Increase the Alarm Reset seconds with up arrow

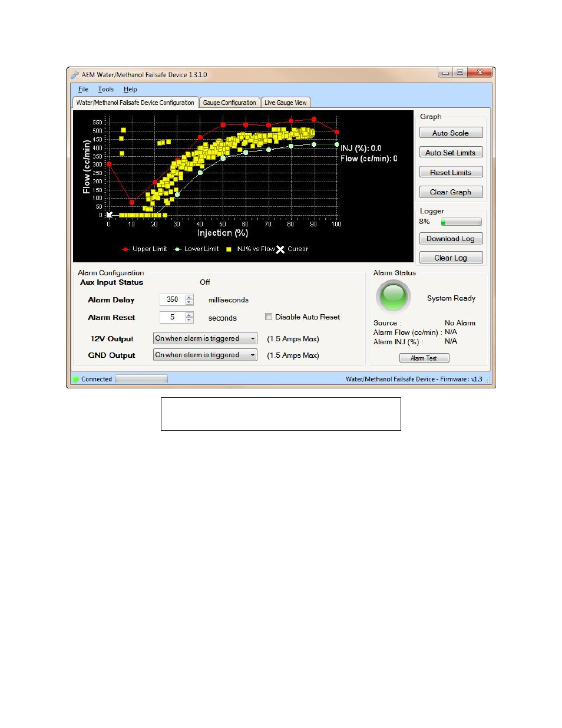189,315
